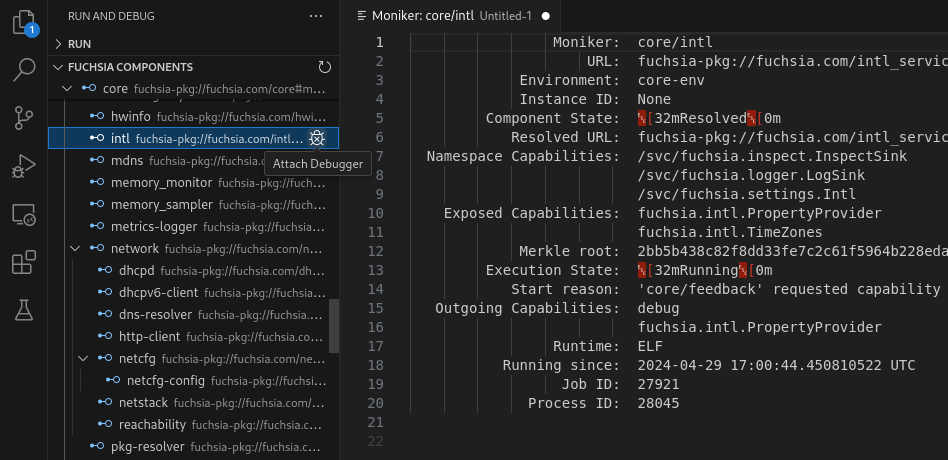Collapse the netcfg component node
This screenshot has height=460, width=948.
[x=83, y=358]
